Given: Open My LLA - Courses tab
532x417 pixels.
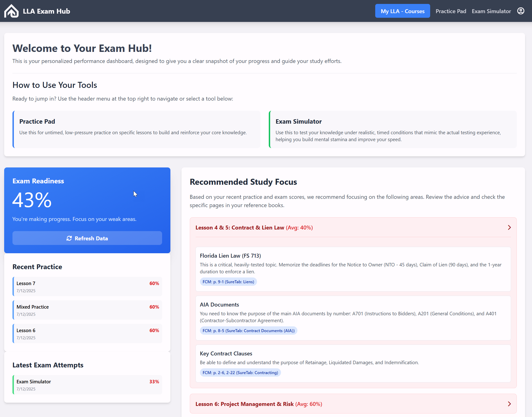Looking at the screenshot, I should point(402,11).
